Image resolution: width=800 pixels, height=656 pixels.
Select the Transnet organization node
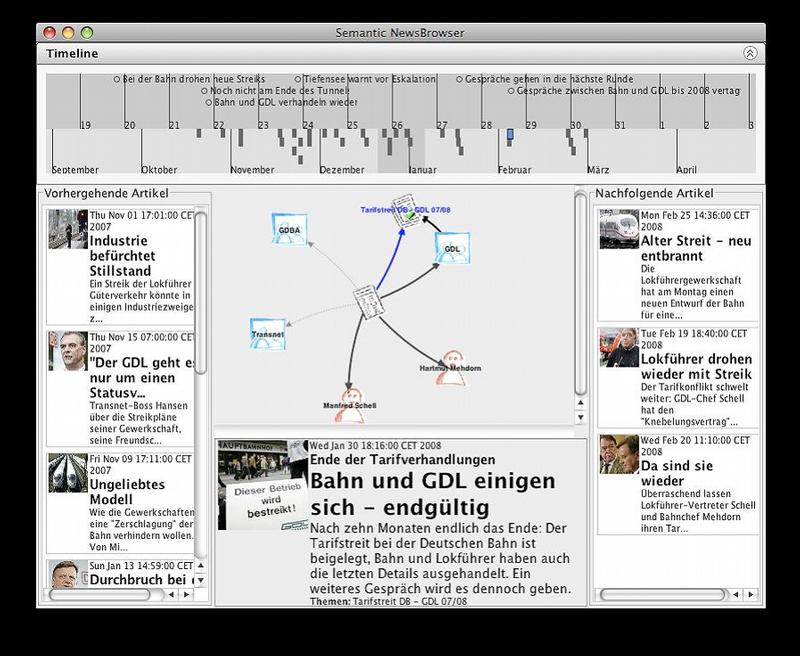coord(268,334)
